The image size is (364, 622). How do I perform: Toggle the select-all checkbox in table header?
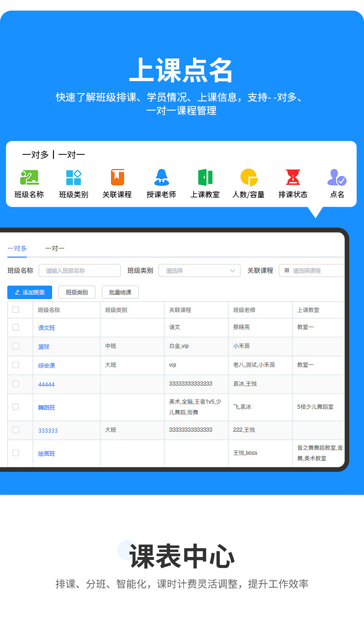(16, 310)
